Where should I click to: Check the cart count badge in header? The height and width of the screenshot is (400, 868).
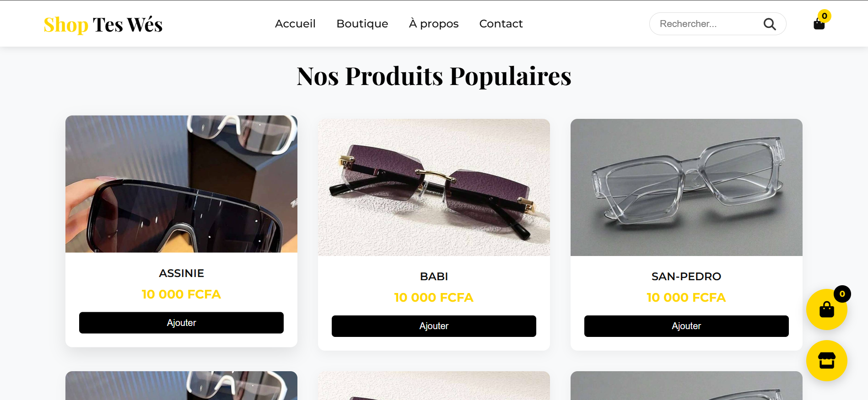(x=824, y=15)
